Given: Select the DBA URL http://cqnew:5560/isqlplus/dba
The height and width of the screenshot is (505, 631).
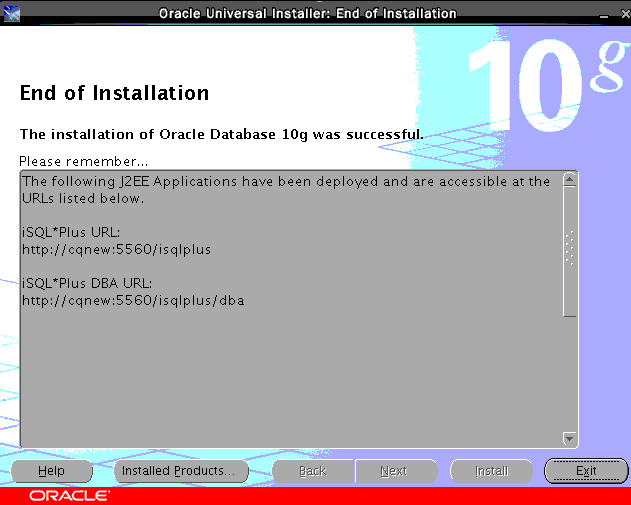Looking at the screenshot, I should tap(133, 301).
